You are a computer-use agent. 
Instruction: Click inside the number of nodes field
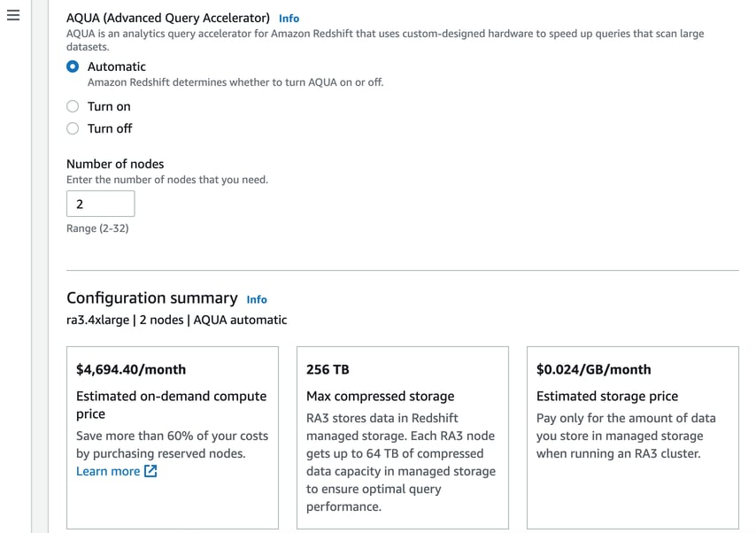click(100, 204)
